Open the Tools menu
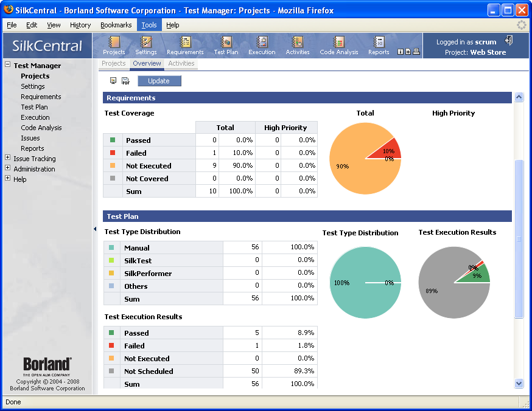This screenshot has height=411, width=532. [x=149, y=25]
